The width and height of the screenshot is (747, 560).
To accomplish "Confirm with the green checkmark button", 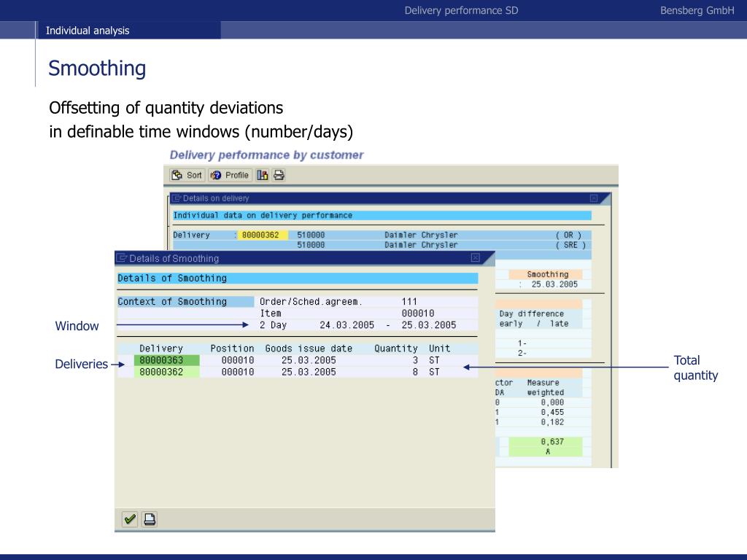I will (x=130, y=519).
